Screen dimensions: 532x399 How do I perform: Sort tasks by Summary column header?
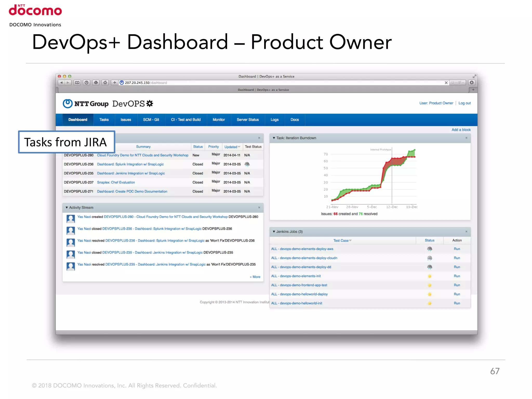143,147
